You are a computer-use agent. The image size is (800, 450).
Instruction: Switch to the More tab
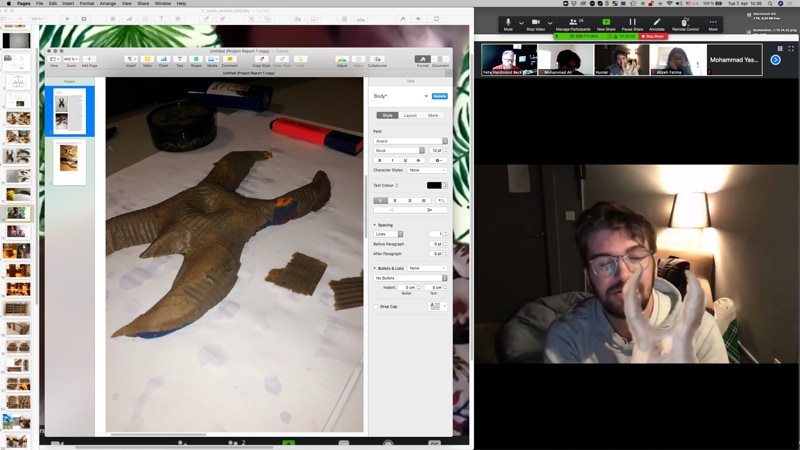point(433,115)
